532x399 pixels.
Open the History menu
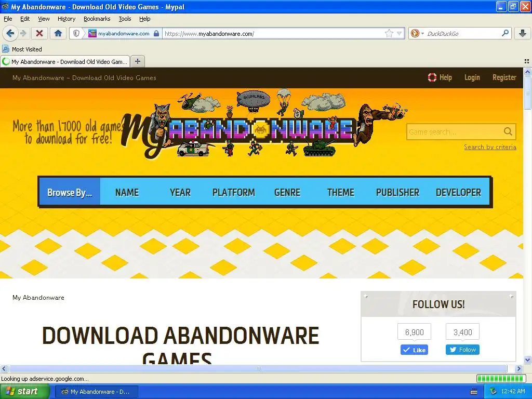coord(66,19)
